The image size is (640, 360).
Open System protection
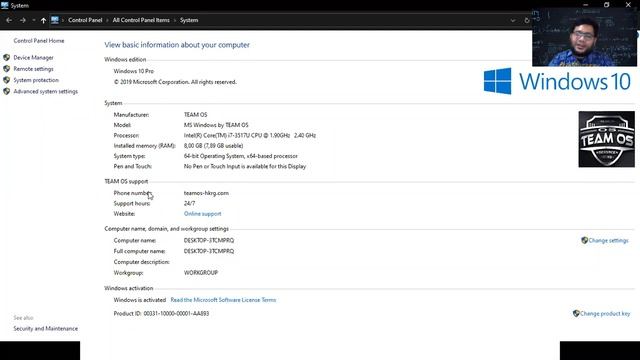coord(36,80)
